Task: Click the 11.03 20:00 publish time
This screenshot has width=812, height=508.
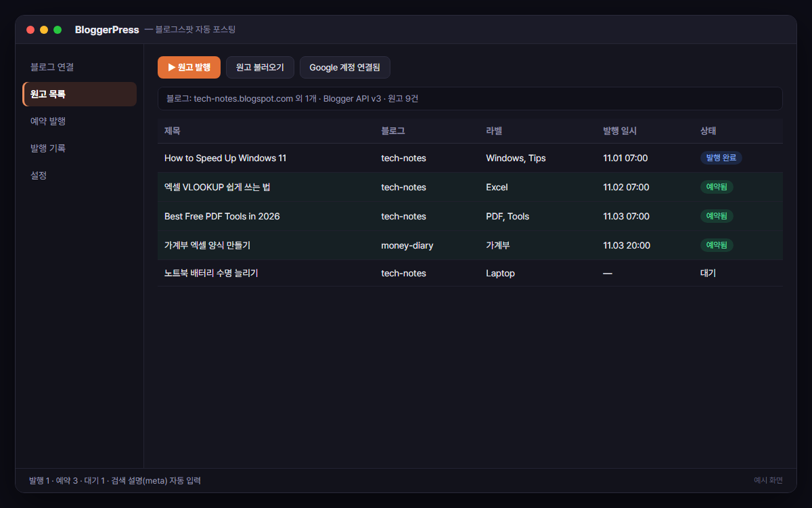Action: 627,245
